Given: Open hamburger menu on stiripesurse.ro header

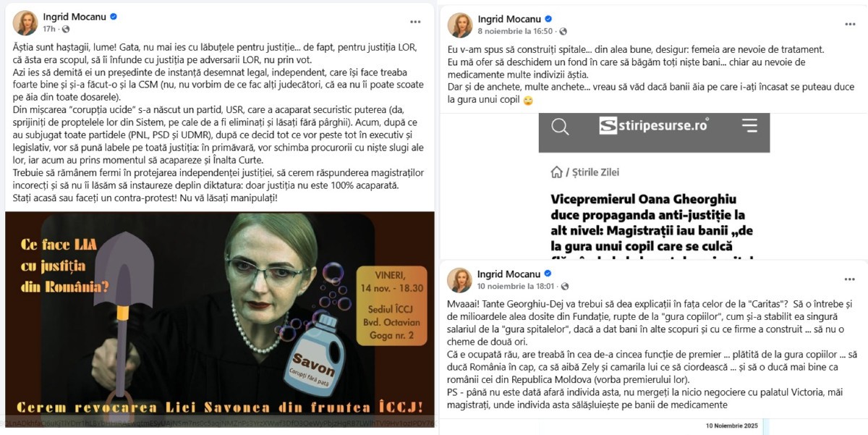Looking at the screenshot, I should [x=749, y=126].
